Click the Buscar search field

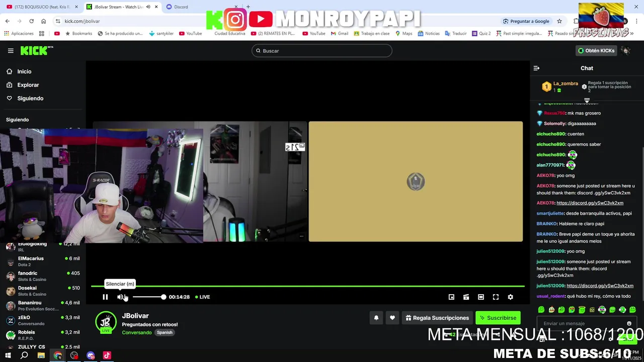[x=322, y=51]
